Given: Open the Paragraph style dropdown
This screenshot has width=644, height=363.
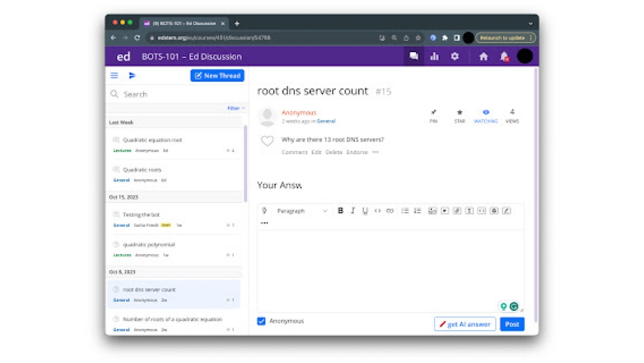Looking at the screenshot, I should [x=302, y=211].
